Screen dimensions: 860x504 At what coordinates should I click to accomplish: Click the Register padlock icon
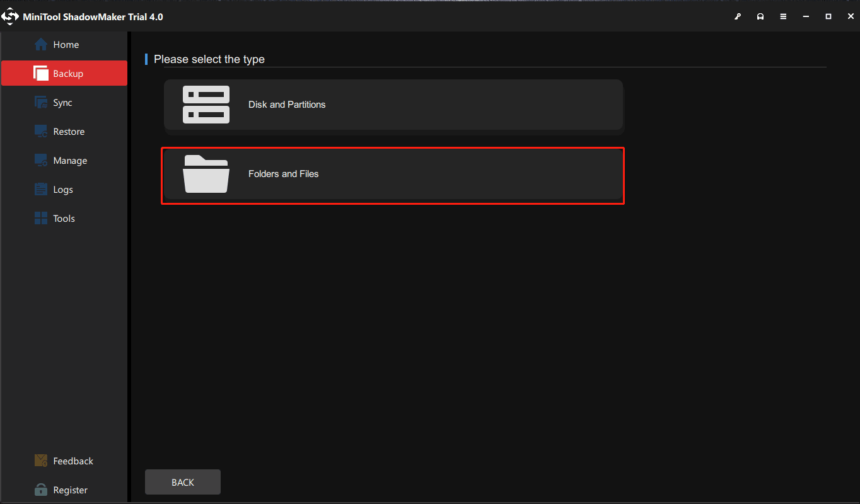[40, 490]
